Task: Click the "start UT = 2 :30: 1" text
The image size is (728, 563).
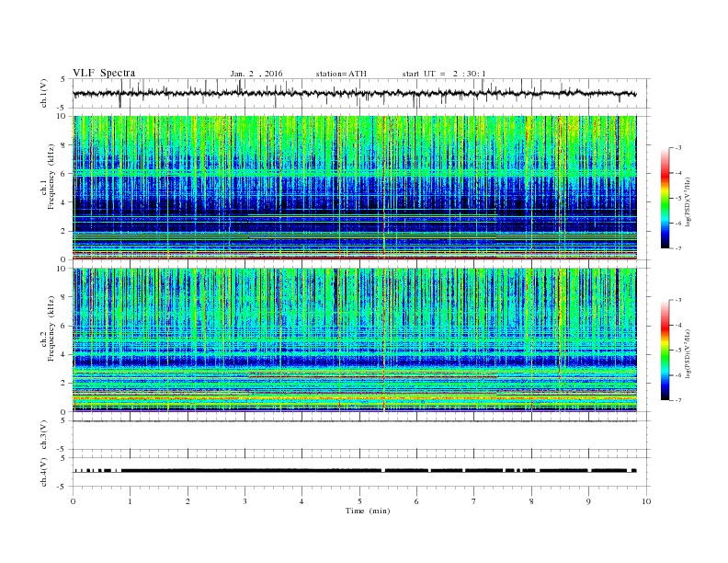Action: pyautogui.click(x=444, y=74)
